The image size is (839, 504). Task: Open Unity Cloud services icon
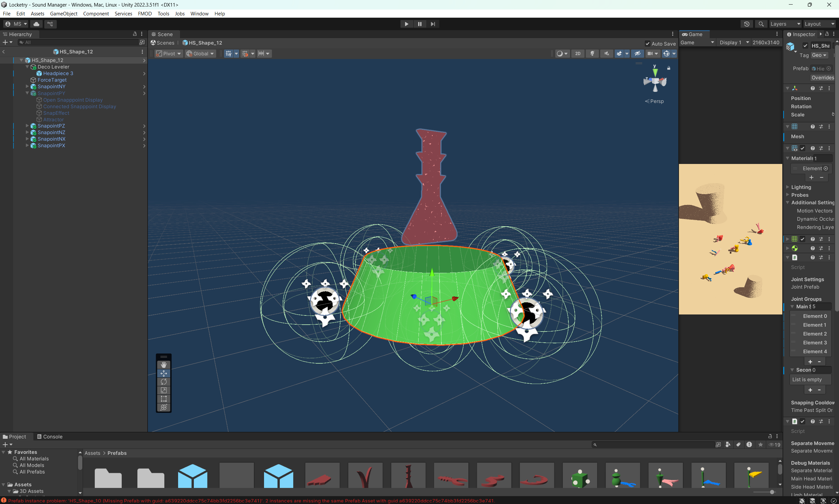[36, 24]
